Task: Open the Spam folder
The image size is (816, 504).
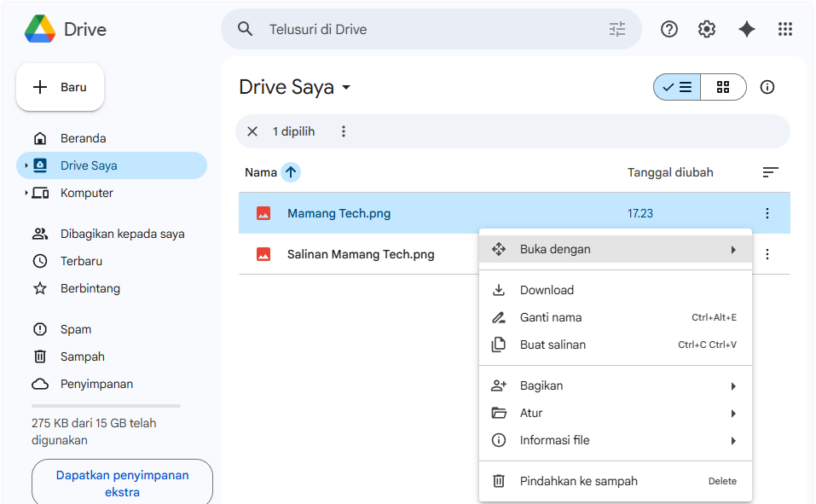Action: tap(112, 329)
